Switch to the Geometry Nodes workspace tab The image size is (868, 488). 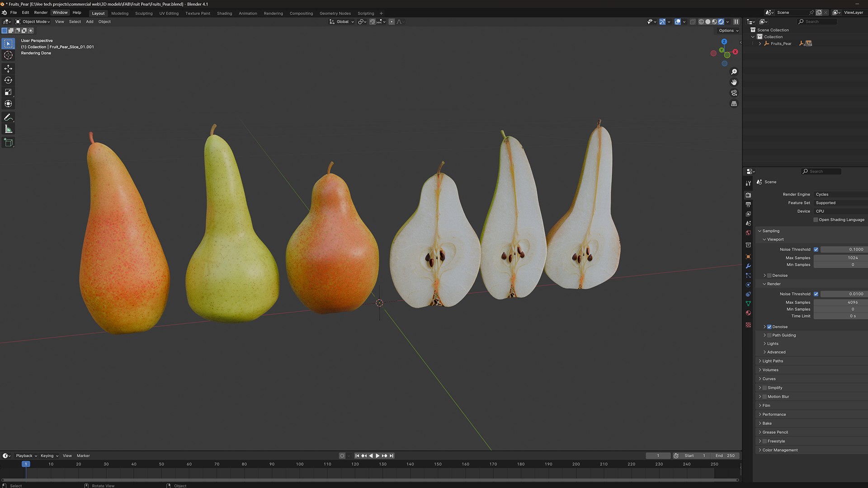coord(335,13)
